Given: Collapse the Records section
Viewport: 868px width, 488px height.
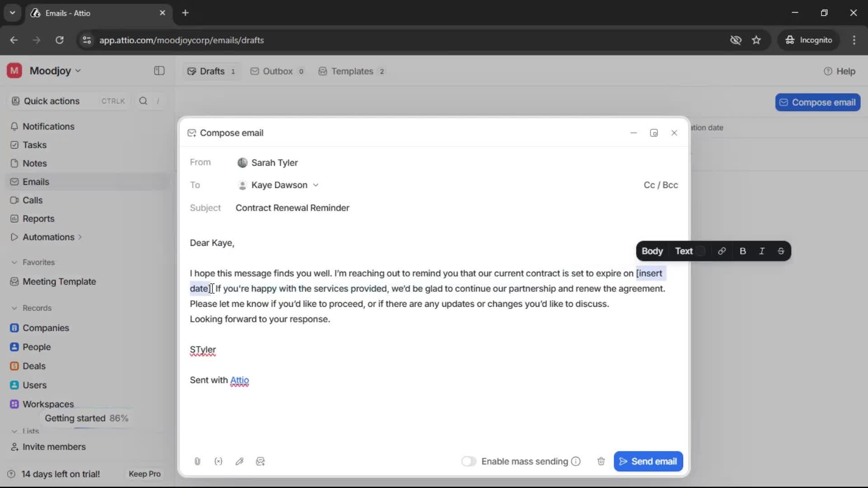Looking at the screenshot, I should [14, 308].
